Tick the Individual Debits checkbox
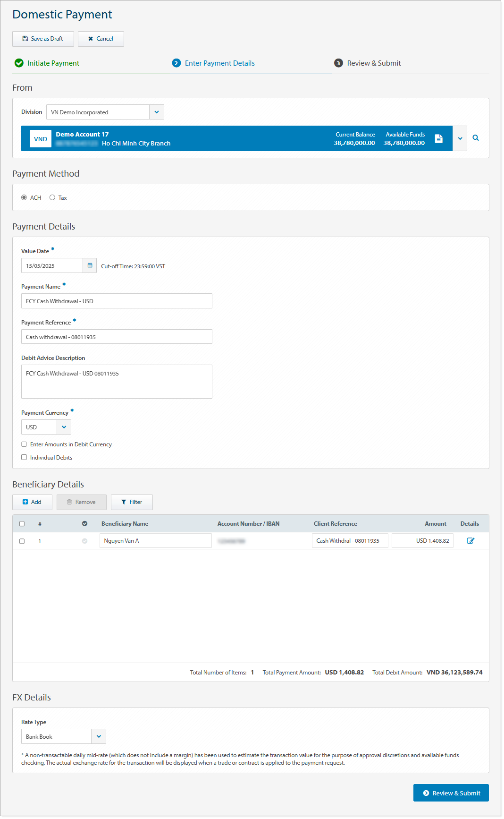Viewport: 504px width, 819px height. click(24, 457)
